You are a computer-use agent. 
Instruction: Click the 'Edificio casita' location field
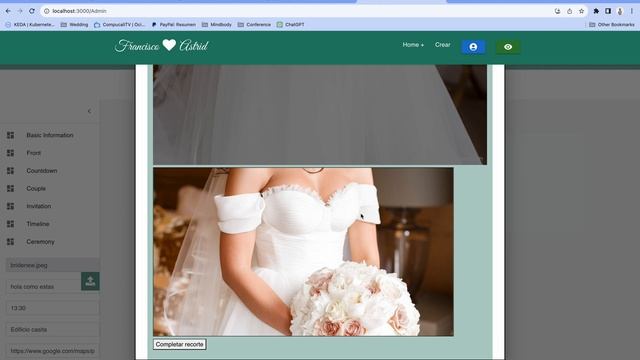[52, 329]
